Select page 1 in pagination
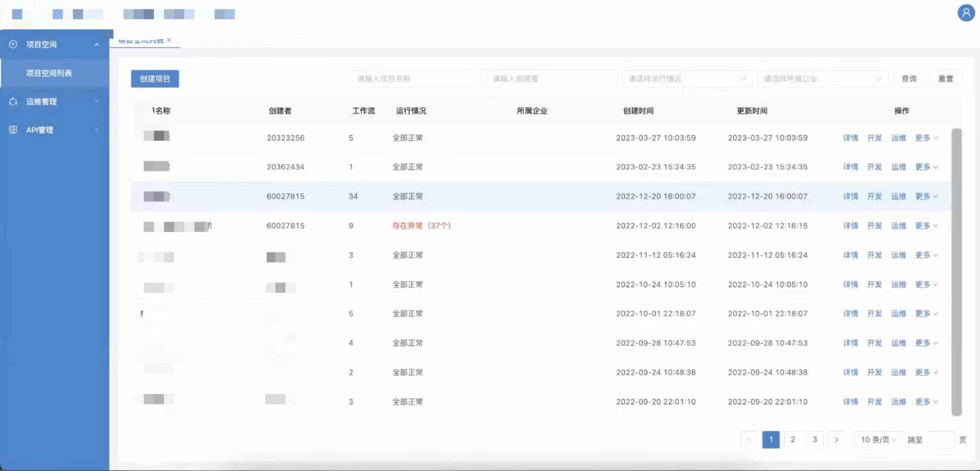 [x=771, y=440]
